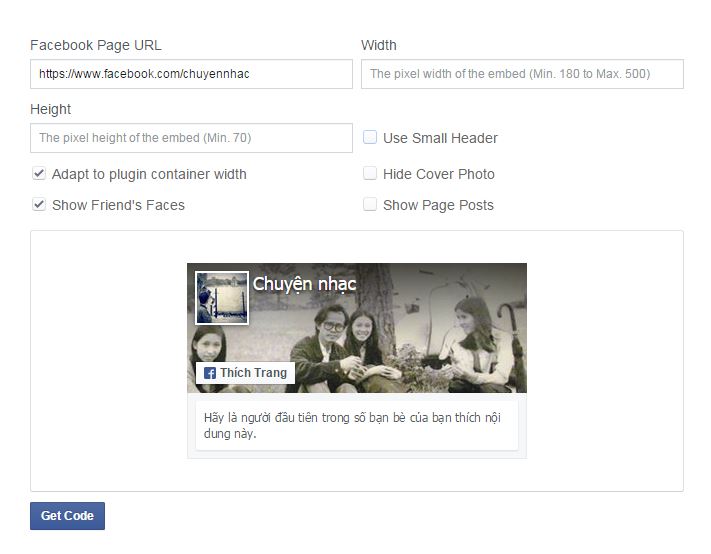The width and height of the screenshot is (711, 554).
Task: Click the Facebook Page URL input field
Action: [x=191, y=74]
